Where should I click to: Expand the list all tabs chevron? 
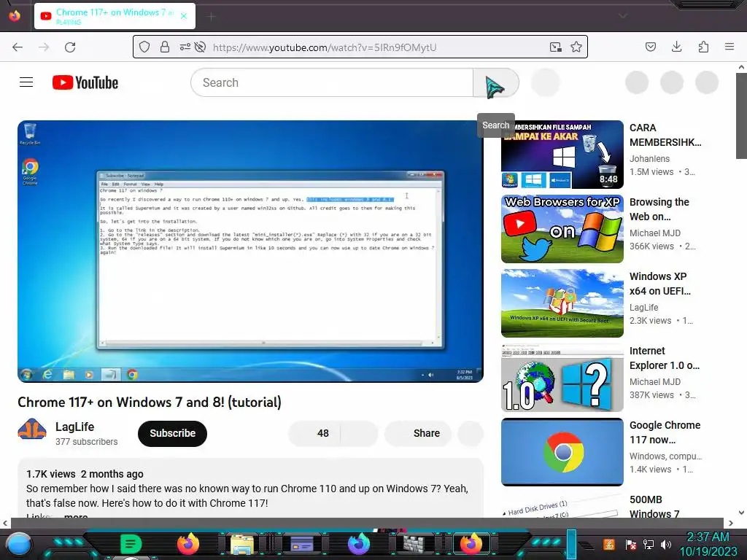622,16
